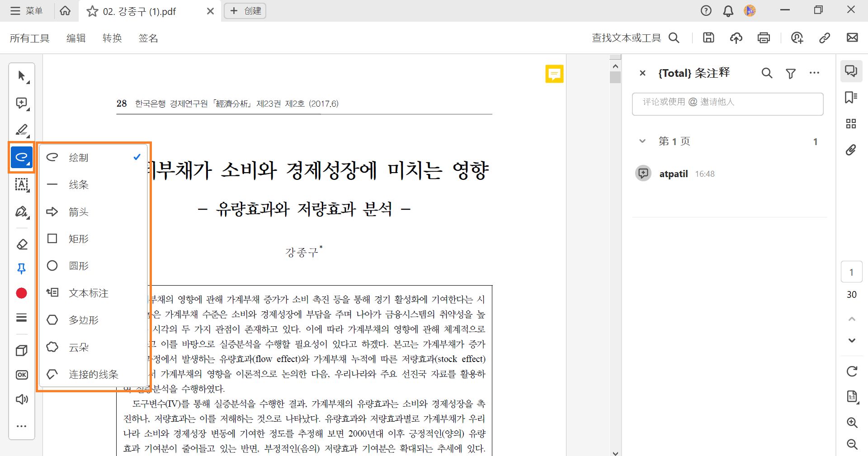Go to next page arrow
Viewport: 868px width, 456px height.
852,340
